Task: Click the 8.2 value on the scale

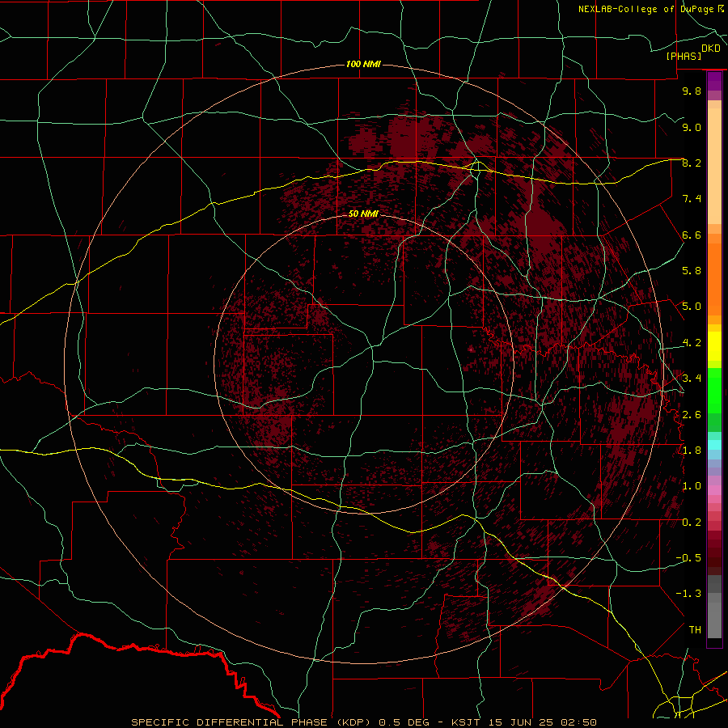Action: click(x=692, y=163)
